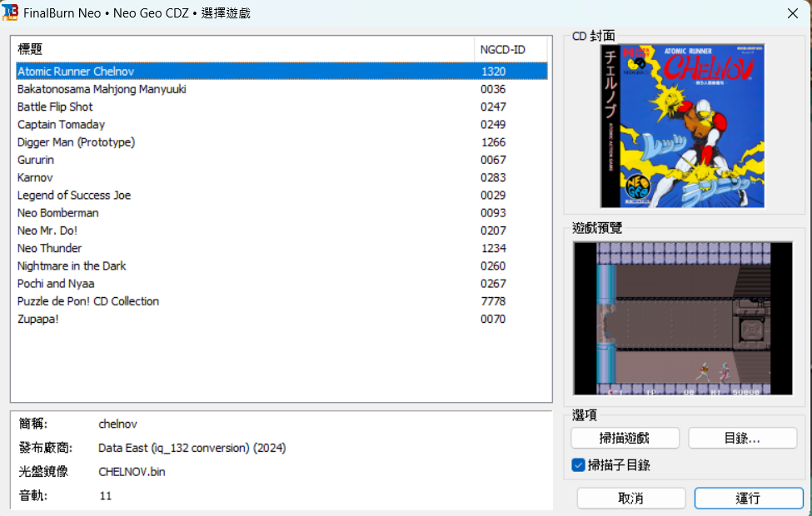Click the disc image name CHELNOV.bin

pos(132,472)
